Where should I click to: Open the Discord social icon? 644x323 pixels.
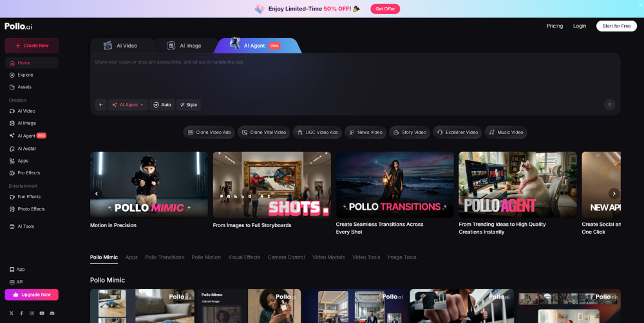pos(52,313)
